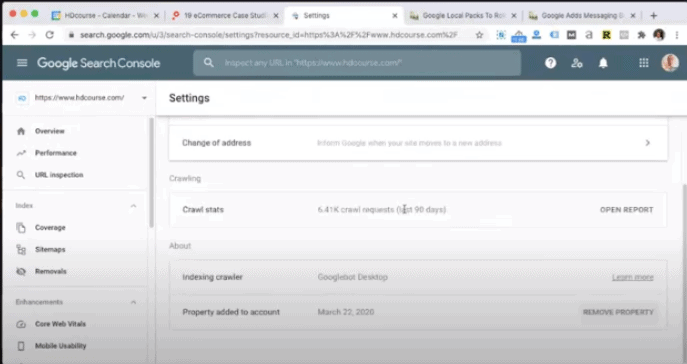Click the Performance trend icon
Image resolution: width=687 pixels, height=364 pixels.
(21, 153)
